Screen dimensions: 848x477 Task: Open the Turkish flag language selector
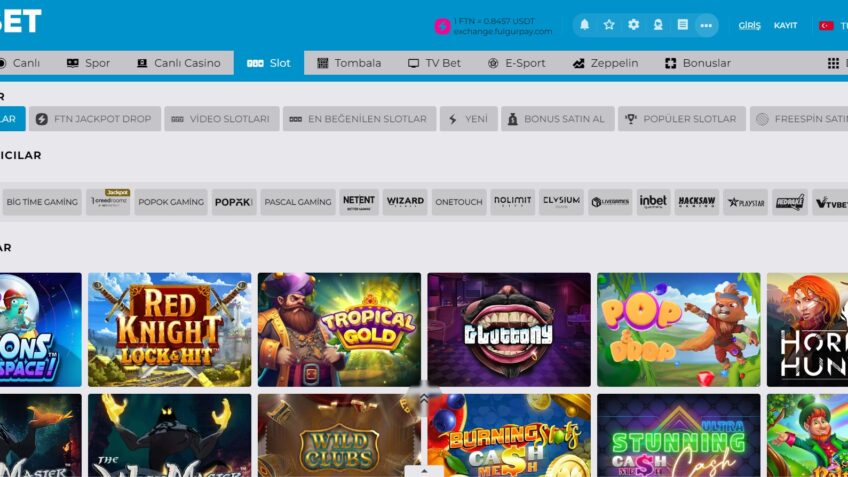826,25
